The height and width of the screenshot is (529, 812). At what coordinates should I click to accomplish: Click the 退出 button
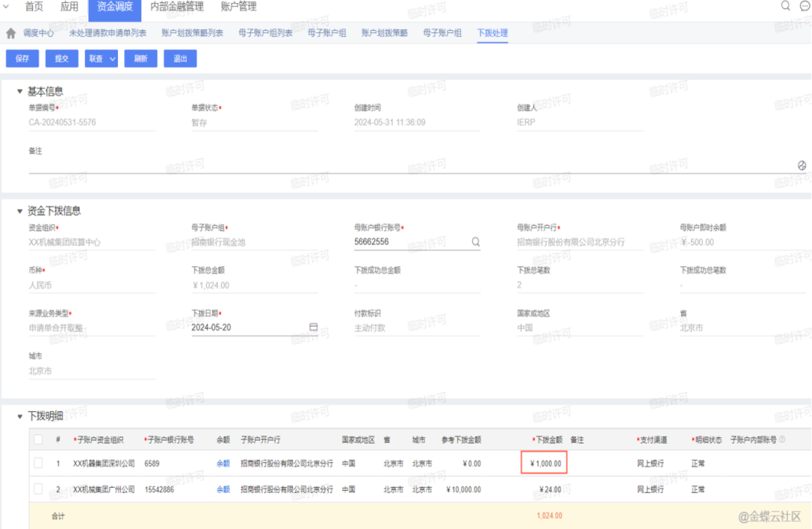pyautogui.click(x=180, y=59)
